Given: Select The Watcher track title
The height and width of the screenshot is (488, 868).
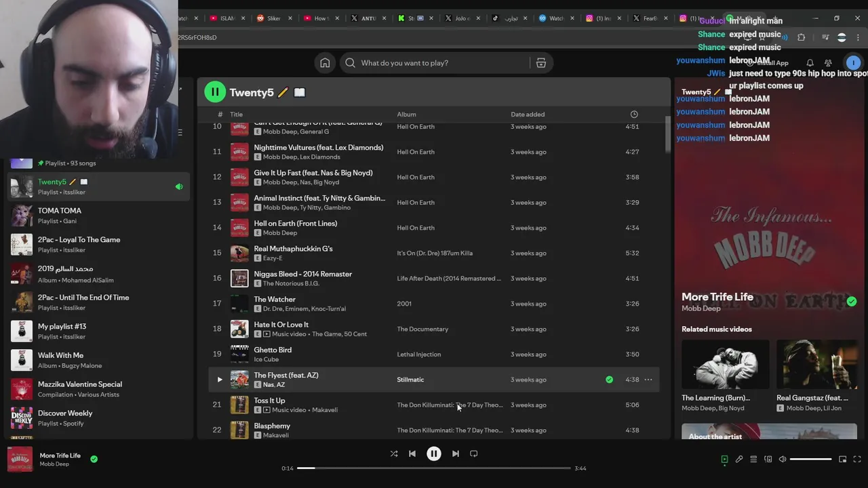Looking at the screenshot, I should pos(275,300).
